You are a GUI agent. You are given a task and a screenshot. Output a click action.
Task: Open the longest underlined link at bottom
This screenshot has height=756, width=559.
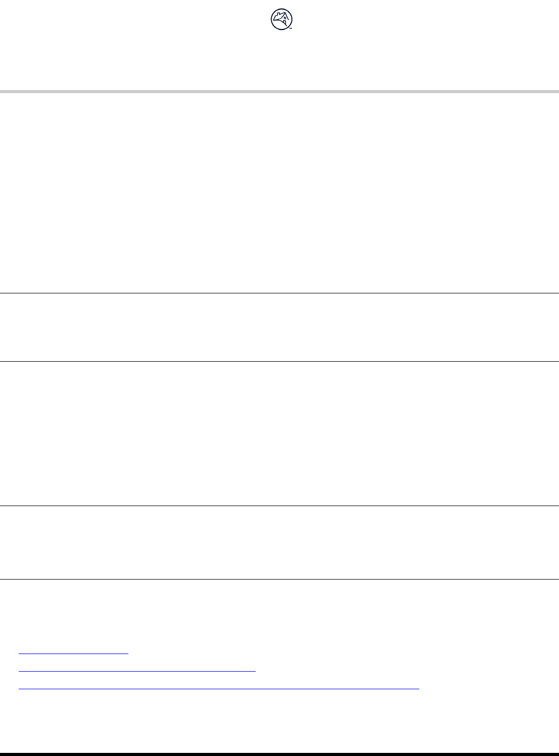[x=218, y=688]
